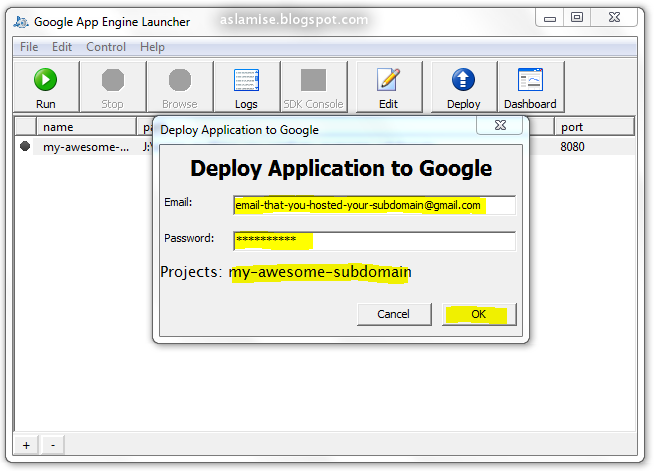Click the port column header
The image size is (654, 471).
point(594,126)
